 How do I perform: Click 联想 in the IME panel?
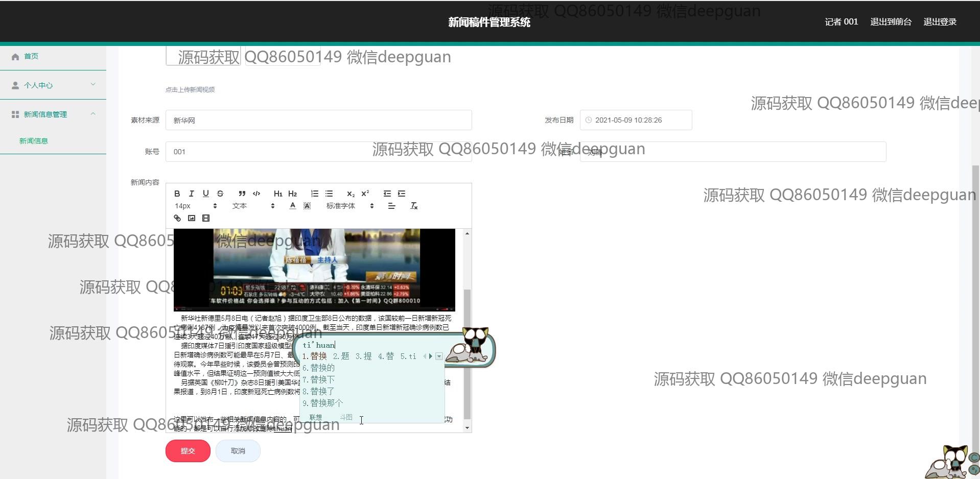(316, 417)
